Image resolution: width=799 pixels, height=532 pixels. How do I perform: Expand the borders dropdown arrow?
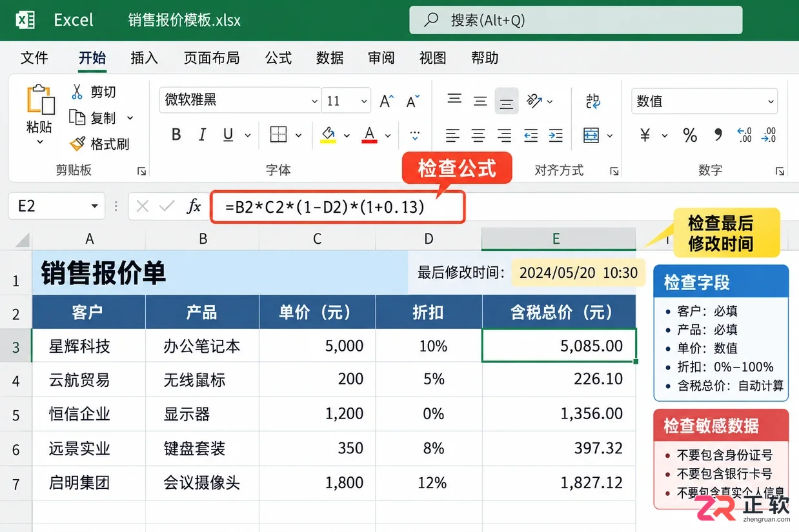pyautogui.click(x=298, y=135)
